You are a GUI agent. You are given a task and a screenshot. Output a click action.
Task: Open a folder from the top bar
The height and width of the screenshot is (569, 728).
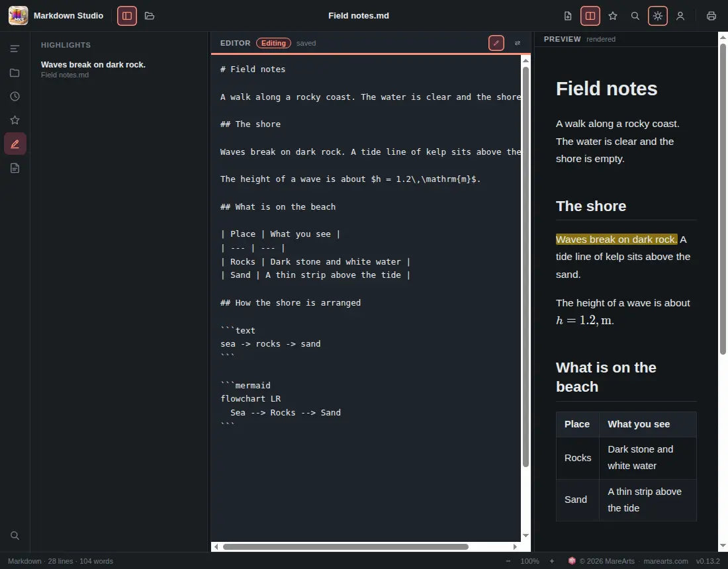pyautogui.click(x=150, y=16)
